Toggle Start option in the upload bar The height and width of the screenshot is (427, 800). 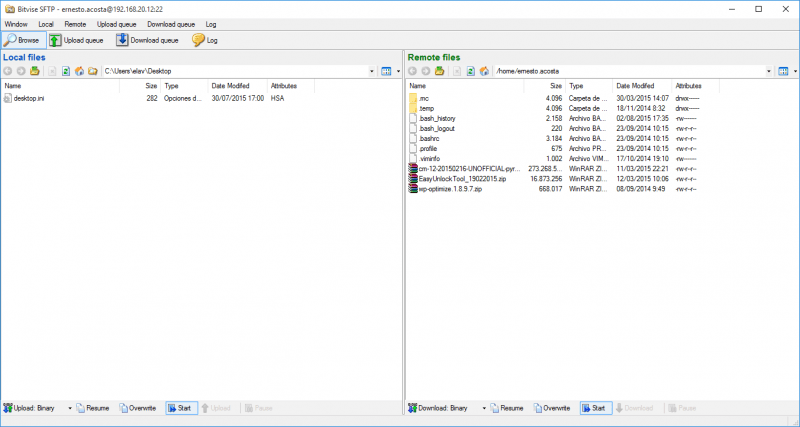pos(179,408)
